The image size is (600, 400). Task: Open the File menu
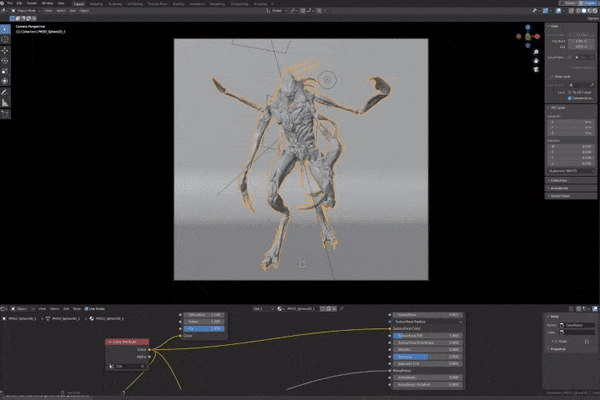(10, 3)
